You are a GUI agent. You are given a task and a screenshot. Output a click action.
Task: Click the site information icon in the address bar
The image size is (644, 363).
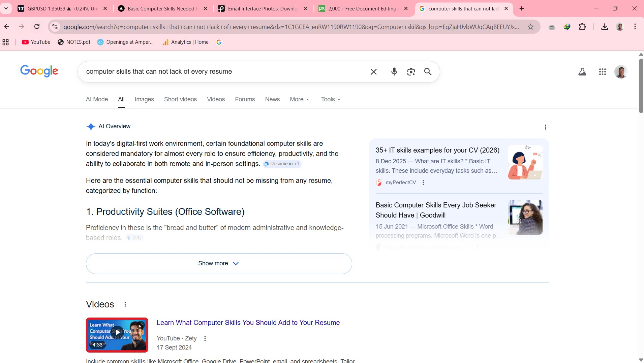pos(55,26)
